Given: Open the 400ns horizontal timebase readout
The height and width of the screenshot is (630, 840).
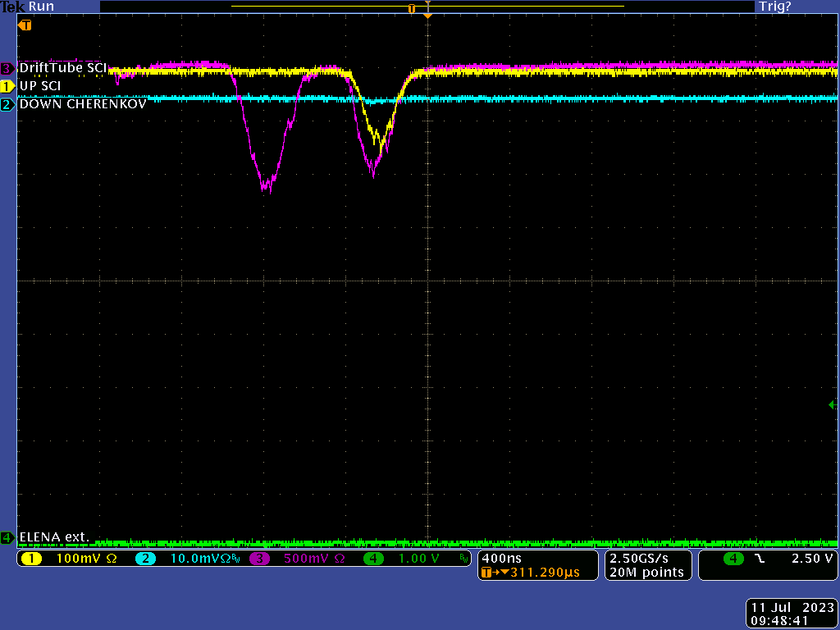Looking at the screenshot, I should (501, 558).
